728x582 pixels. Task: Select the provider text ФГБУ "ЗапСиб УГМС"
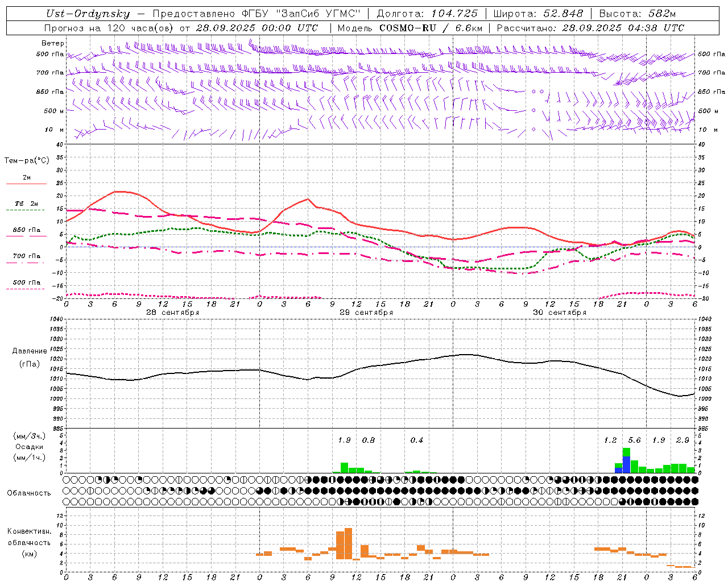point(300,14)
